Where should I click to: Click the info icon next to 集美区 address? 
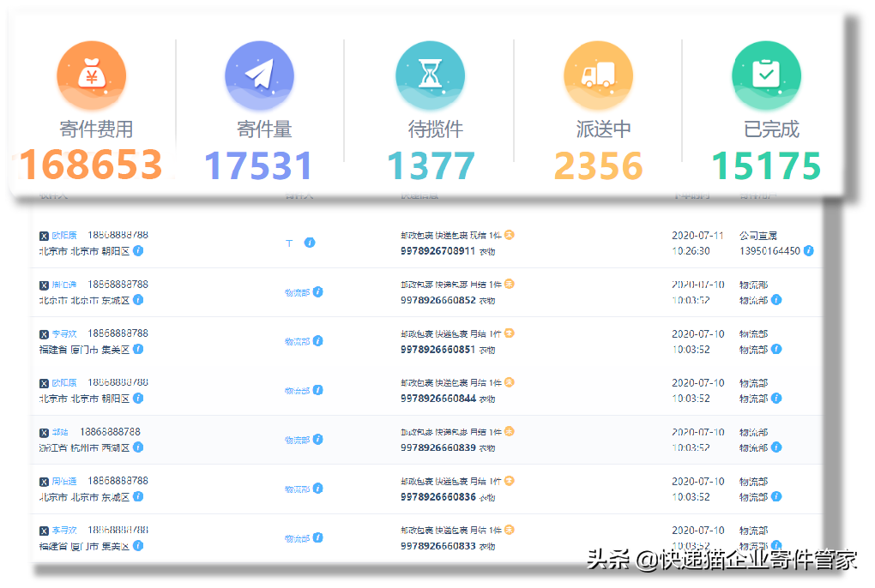[140, 350]
